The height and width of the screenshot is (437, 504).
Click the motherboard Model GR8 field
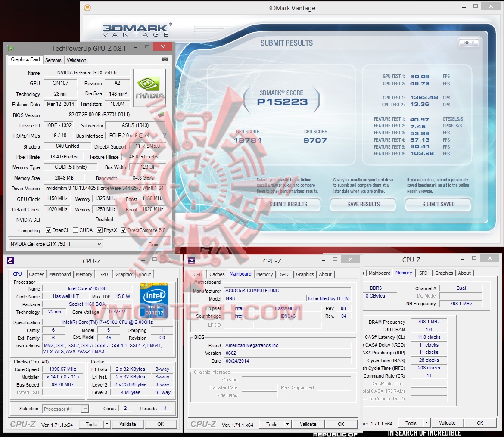pyautogui.click(x=264, y=298)
